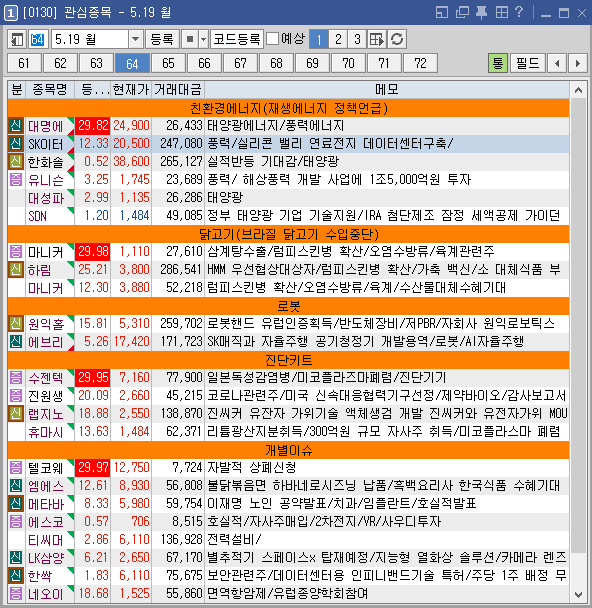Image resolution: width=592 pixels, height=608 pixels.
Task: Open the 5.19 월 group dropdown arrow
Action: pyautogui.click(x=135, y=39)
